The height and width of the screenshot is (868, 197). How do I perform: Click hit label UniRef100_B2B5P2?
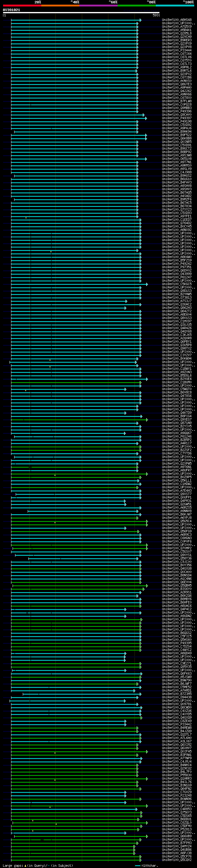point(177,440)
